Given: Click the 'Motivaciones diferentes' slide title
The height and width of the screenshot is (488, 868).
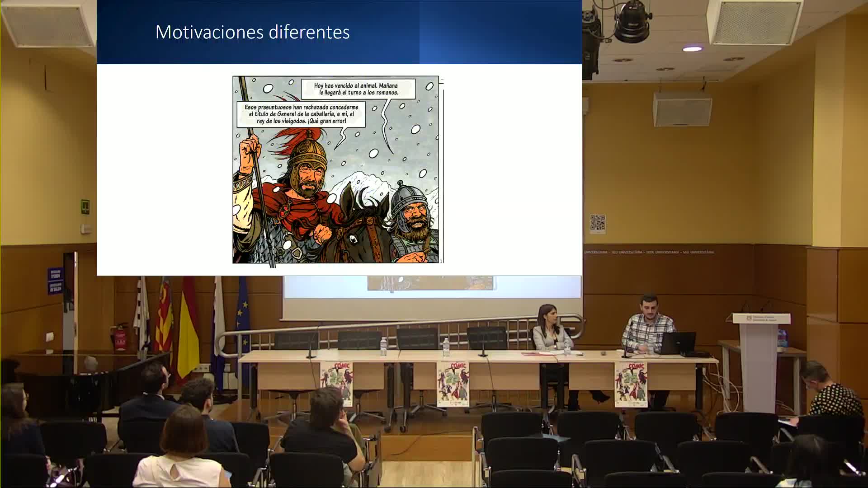Looking at the screenshot, I should pyautogui.click(x=252, y=33).
